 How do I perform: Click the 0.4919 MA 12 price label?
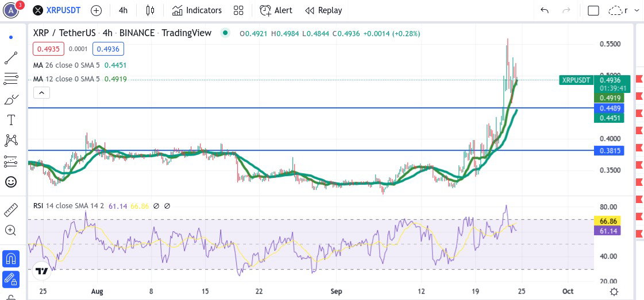[x=609, y=98]
